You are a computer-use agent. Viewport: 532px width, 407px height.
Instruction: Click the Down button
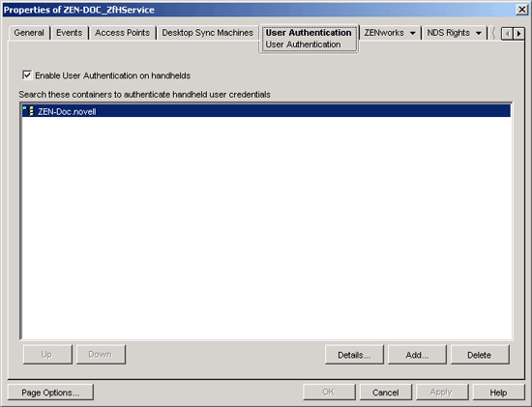point(101,355)
